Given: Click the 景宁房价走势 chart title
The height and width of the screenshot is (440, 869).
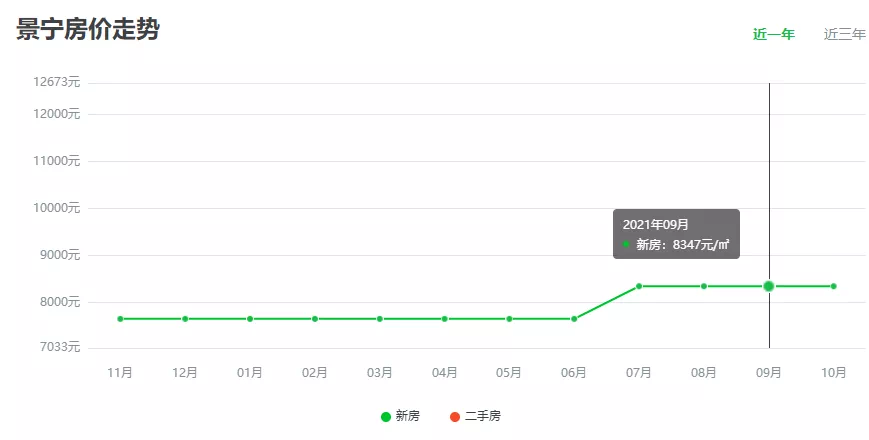Looking at the screenshot, I should pos(88,30).
